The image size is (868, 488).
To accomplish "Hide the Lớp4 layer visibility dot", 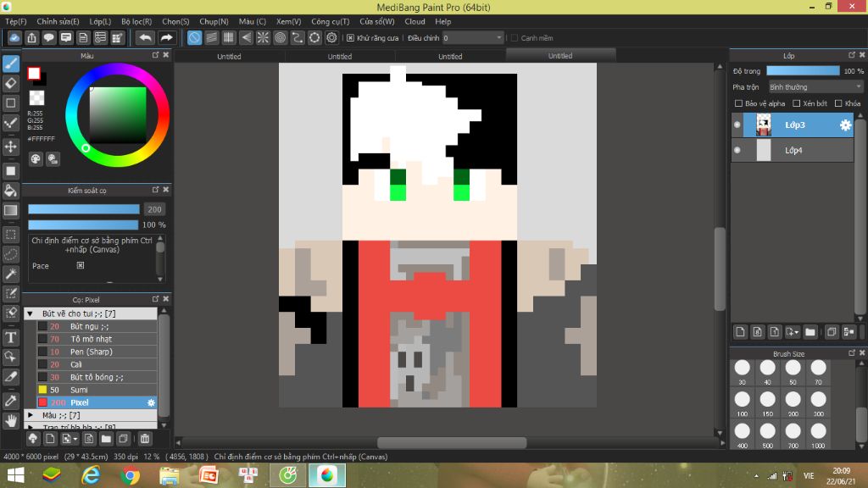I will 737,150.
